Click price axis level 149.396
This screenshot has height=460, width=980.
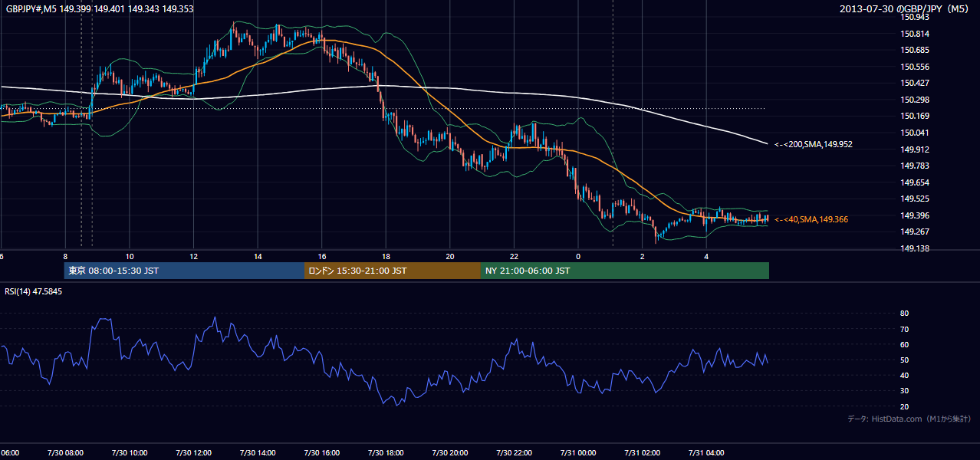point(914,215)
